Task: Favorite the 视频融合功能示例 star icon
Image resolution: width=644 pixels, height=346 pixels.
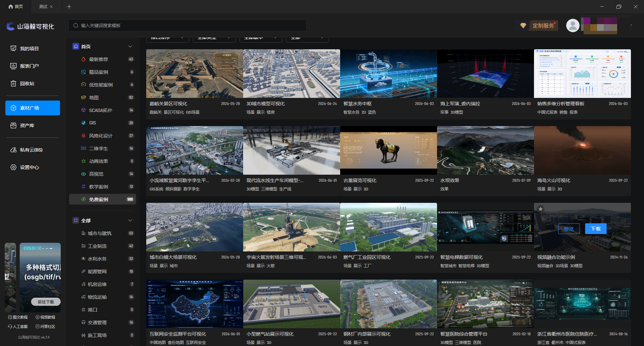Action: [540, 209]
